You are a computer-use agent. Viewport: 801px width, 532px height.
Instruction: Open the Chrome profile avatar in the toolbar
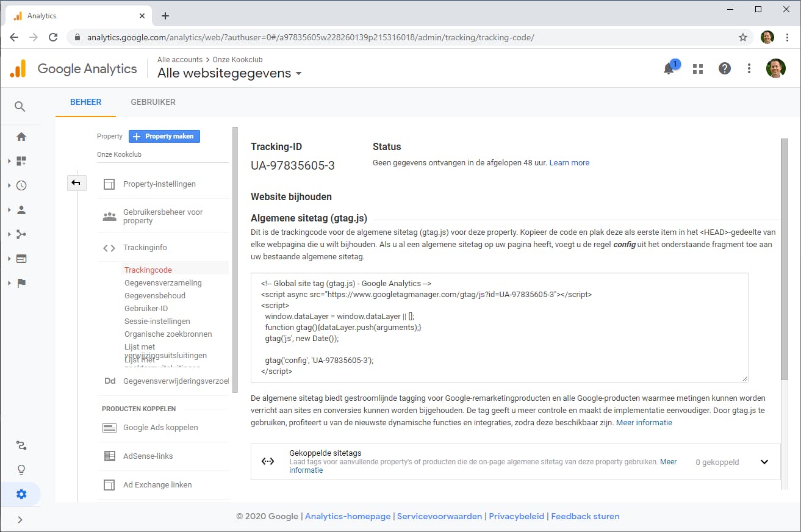click(x=767, y=37)
